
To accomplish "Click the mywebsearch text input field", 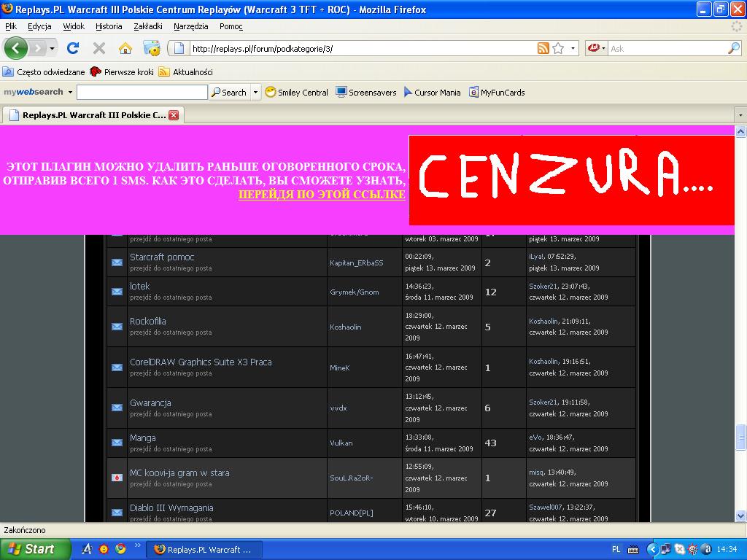I will 142,93.
